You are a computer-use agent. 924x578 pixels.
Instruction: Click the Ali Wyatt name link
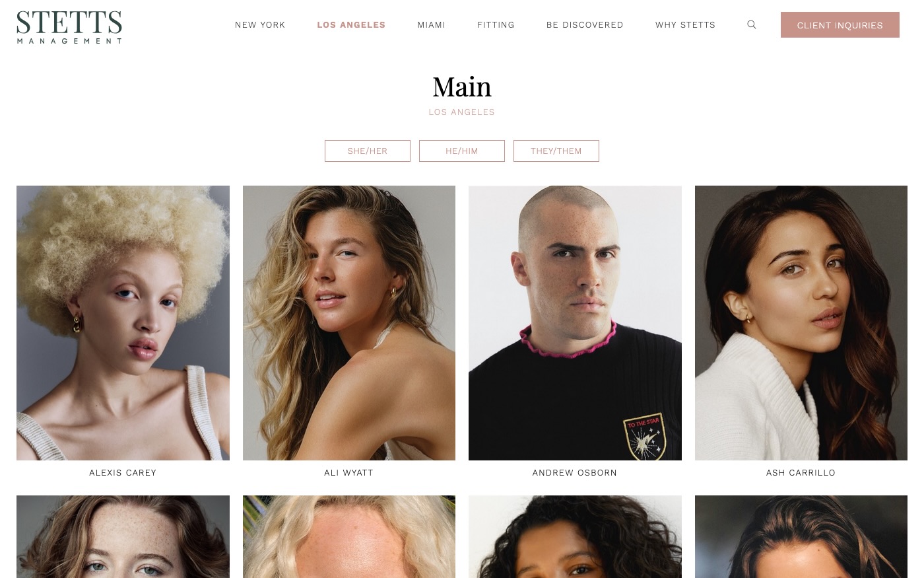(349, 472)
